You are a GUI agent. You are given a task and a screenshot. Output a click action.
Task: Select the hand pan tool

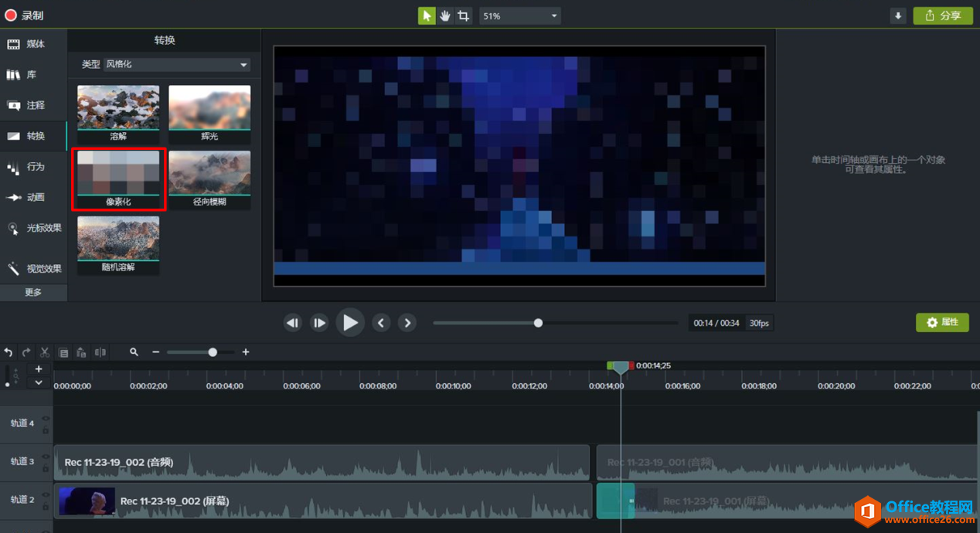pos(445,15)
